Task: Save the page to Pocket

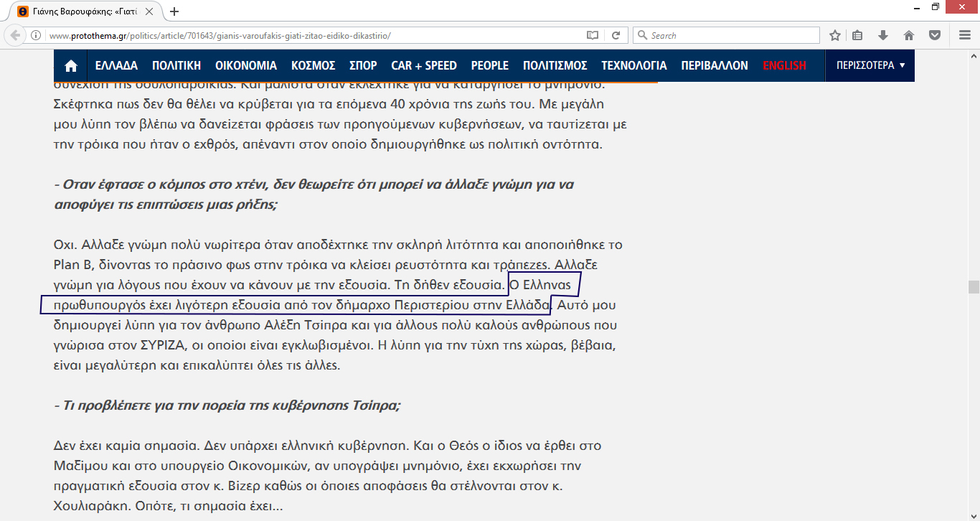Action: (935, 35)
